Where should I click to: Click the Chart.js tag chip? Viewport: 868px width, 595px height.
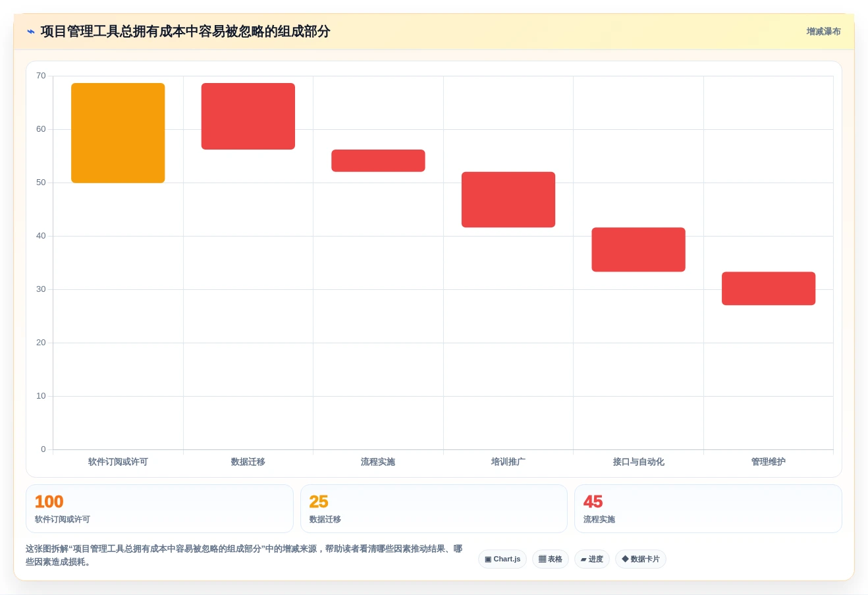[502, 559]
